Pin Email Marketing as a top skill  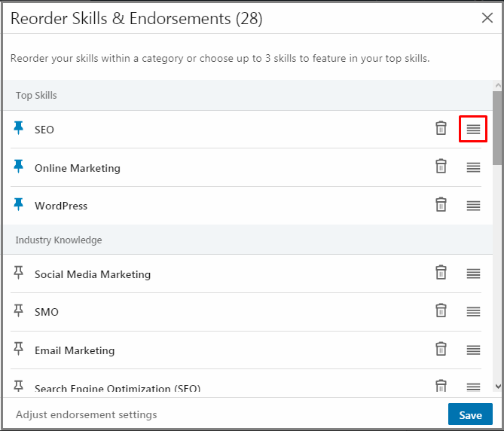coord(19,350)
